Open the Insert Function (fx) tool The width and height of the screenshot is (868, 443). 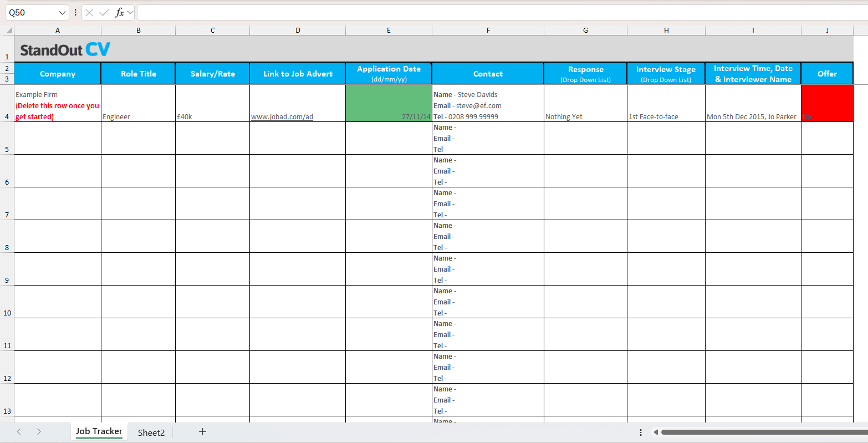point(118,12)
